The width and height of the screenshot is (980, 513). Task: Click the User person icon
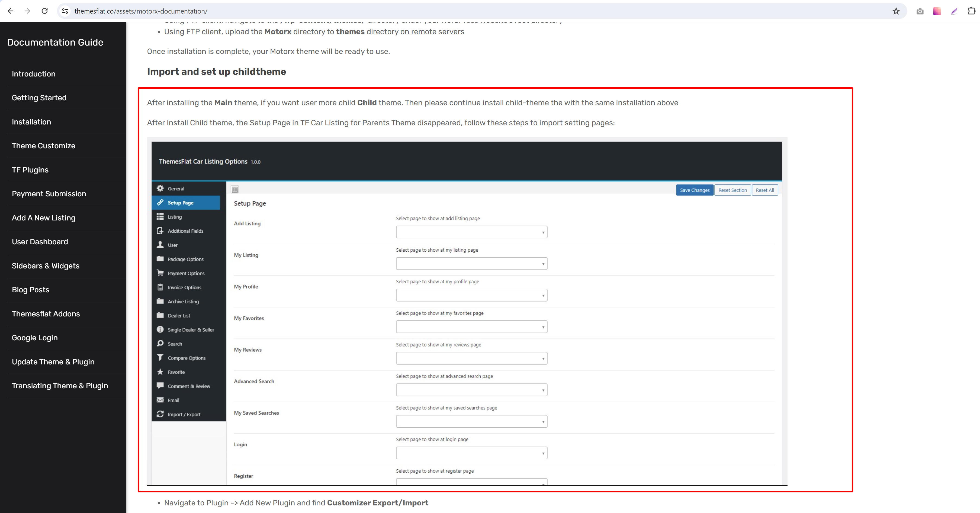(x=160, y=245)
